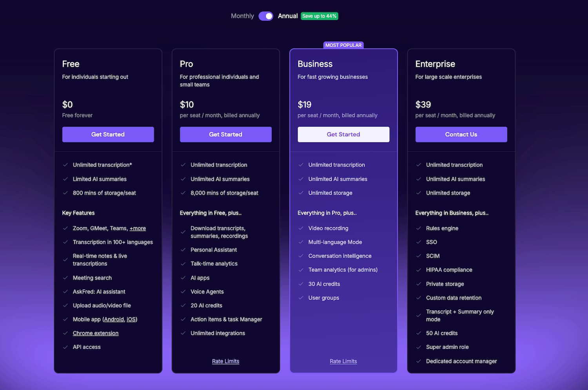Click the checkmark next to Voice Agents
Viewport: 588px width, 390px height.
[x=183, y=292]
